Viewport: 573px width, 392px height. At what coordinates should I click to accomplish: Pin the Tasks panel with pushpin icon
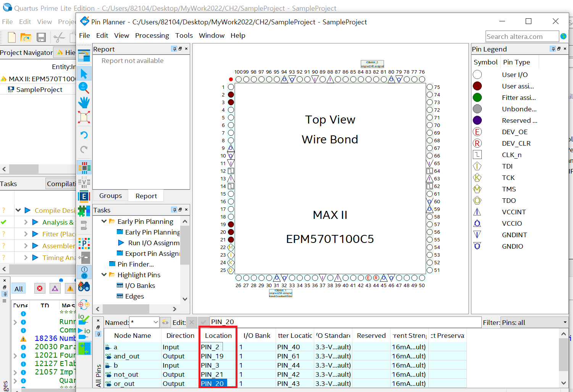coord(174,210)
